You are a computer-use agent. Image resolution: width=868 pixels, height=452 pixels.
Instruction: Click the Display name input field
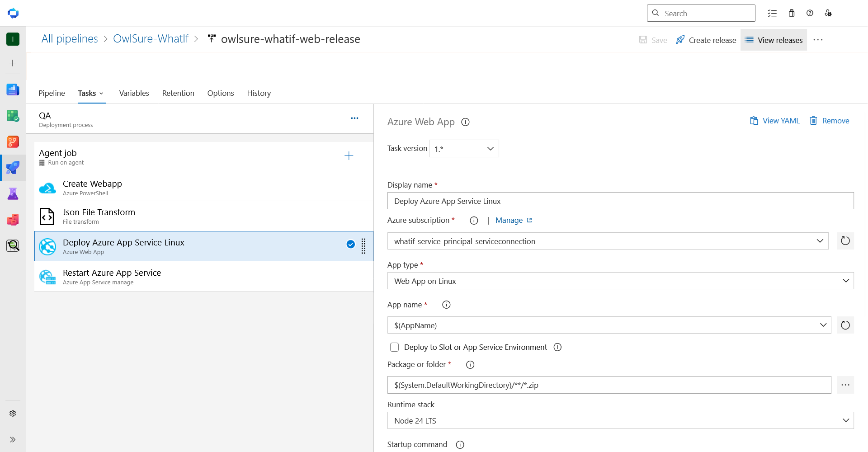click(x=620, y=201)
